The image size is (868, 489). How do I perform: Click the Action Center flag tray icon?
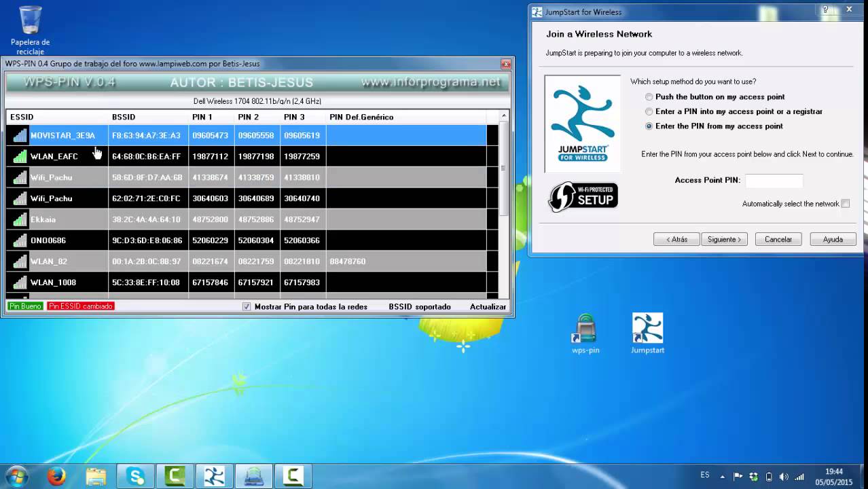pyautogui.click(x=738, y=477)
